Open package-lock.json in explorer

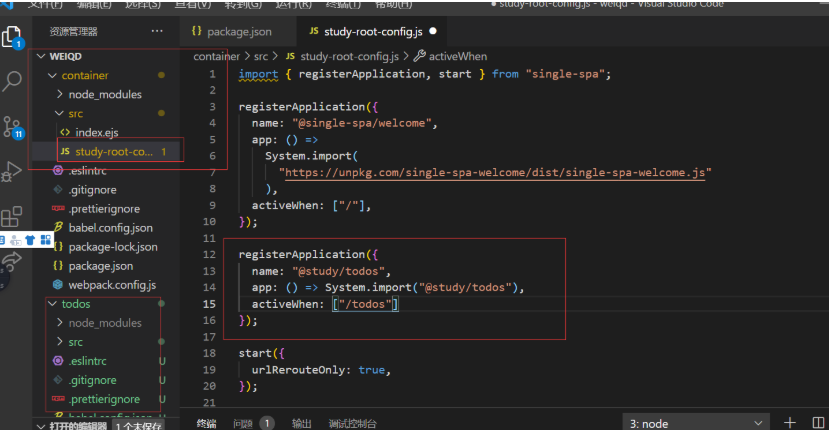click(x=113, y=246)
